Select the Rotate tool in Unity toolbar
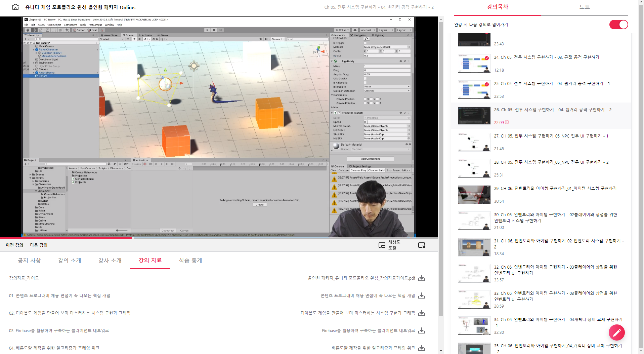 tap(41, 30)
